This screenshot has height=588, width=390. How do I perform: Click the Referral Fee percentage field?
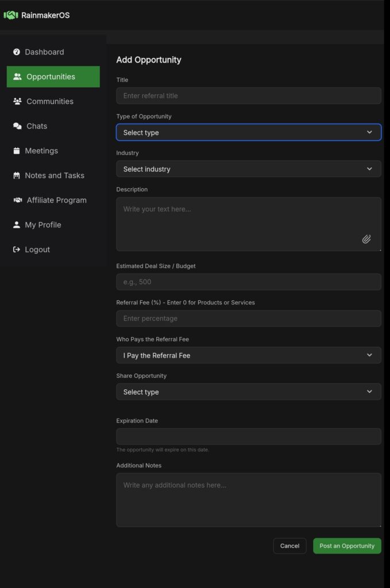click(x=248, y=318)
